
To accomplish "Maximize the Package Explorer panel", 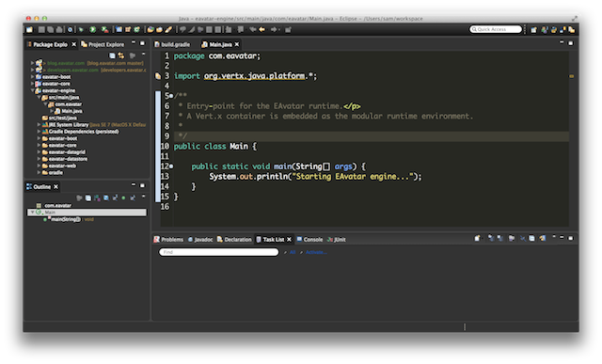I will tap(142, 43).
